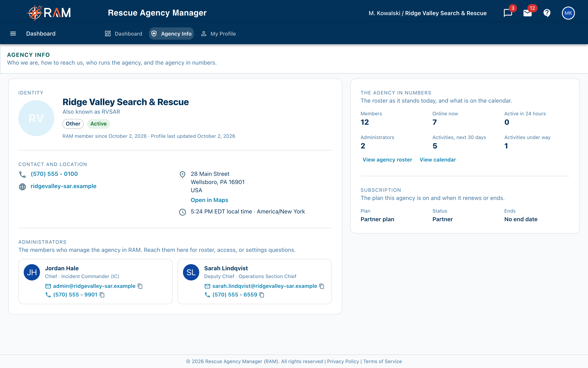Click the No end date value
588x368 pixels.
click(x=521, y=219)
